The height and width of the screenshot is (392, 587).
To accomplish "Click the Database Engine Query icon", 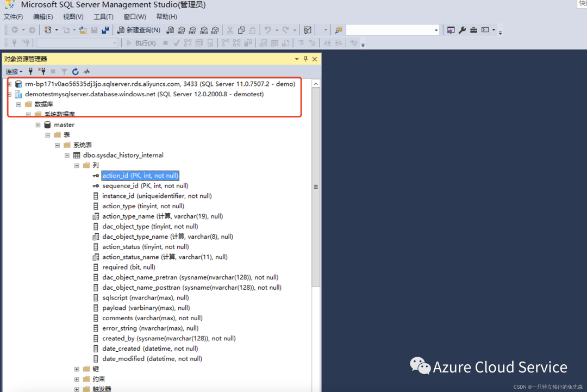I will (x=170, y=30).
